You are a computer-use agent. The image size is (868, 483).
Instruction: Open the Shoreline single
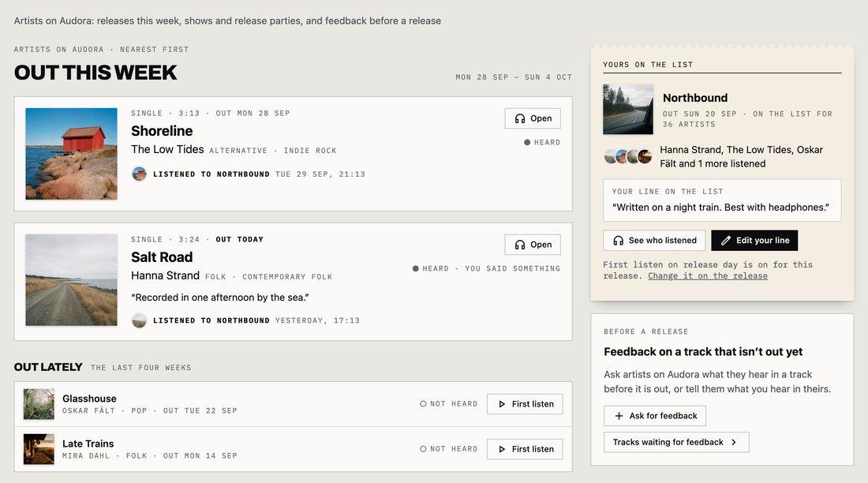[533, 118]
